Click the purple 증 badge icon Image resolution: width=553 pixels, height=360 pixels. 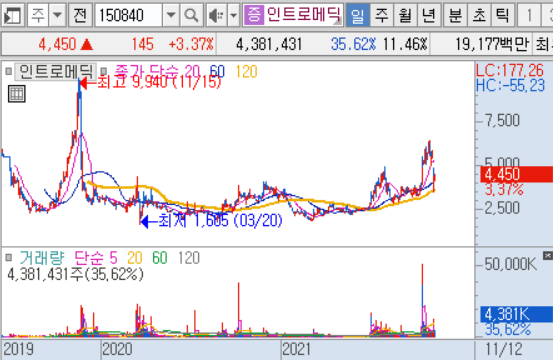254,15
